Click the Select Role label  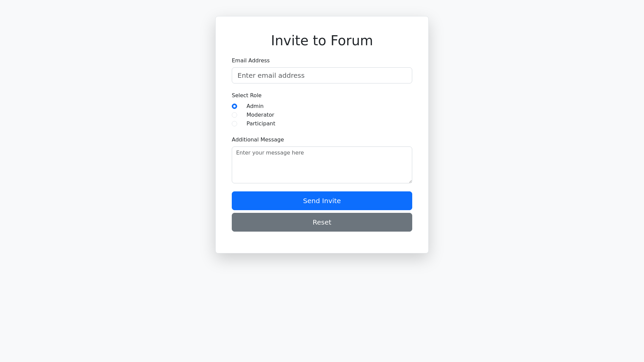click(247, 96)
